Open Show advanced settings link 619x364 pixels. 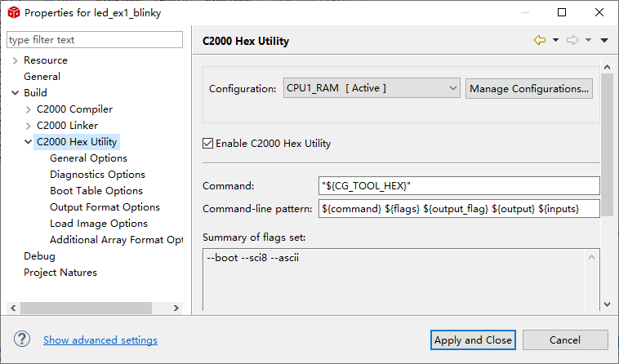click(100, 340)
